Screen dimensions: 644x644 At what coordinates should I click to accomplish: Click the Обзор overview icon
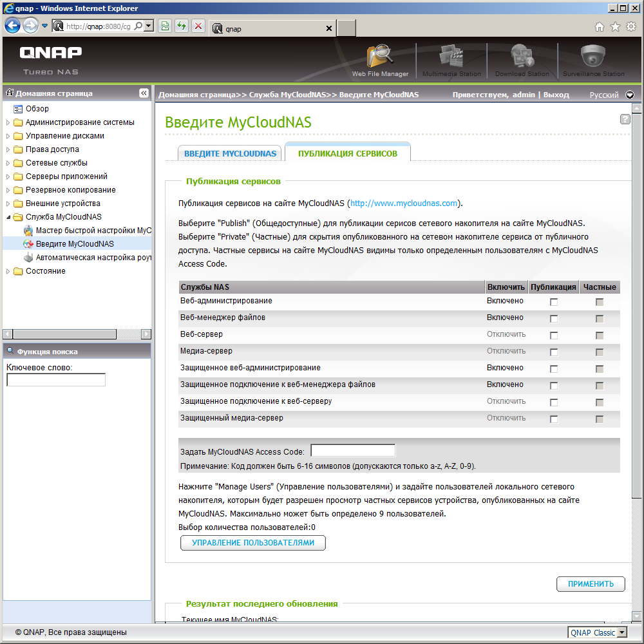17,109
